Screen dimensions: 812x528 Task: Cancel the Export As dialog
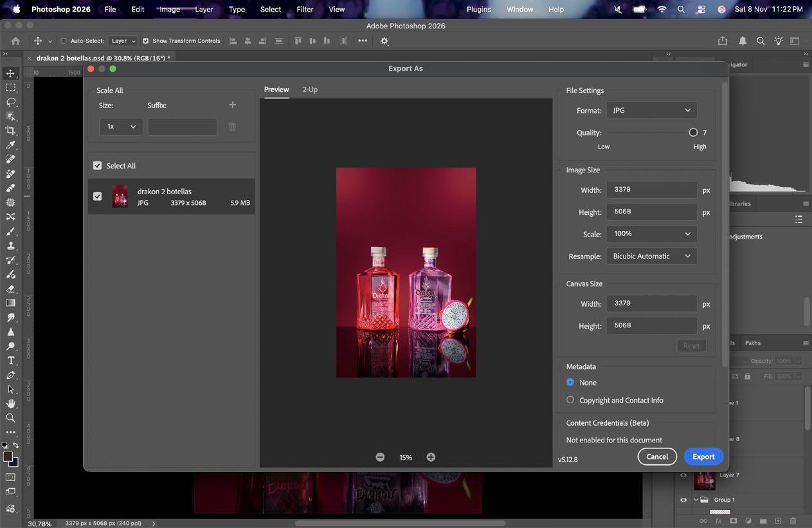(x=656, y=457)
